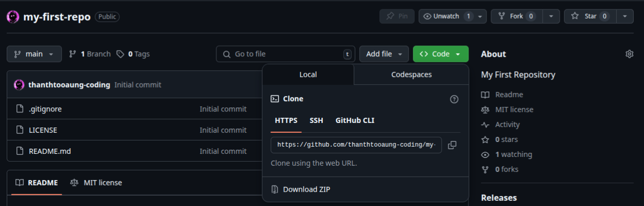Image resolution: width=644 pixels, height=206 pixels.
Task: Open About settings gear icon
Action: pos(630,54)
